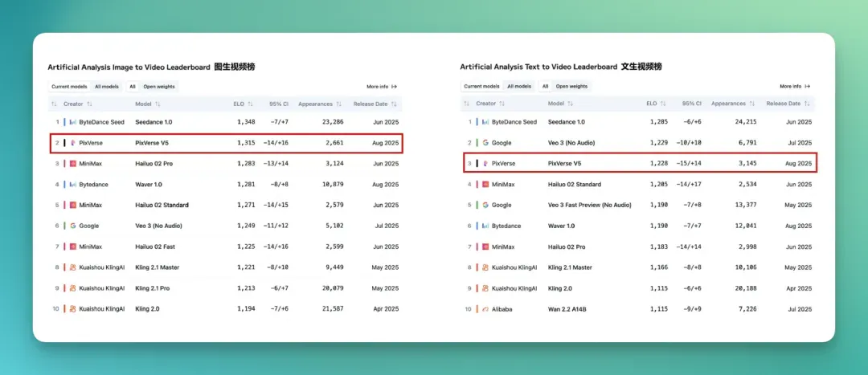Select Current models tab in Text to Video board
868x375 pixels.
pyautogui.click(x=481, y=87)
